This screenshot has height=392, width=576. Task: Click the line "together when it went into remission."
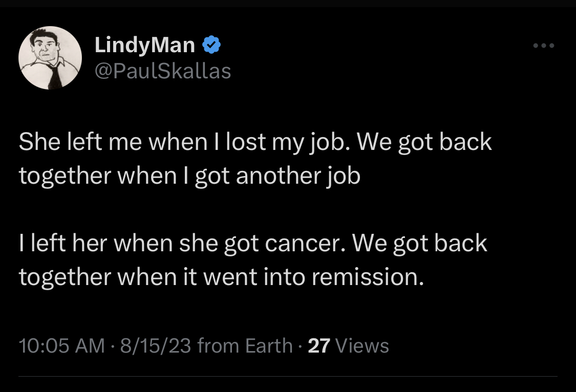221,277
